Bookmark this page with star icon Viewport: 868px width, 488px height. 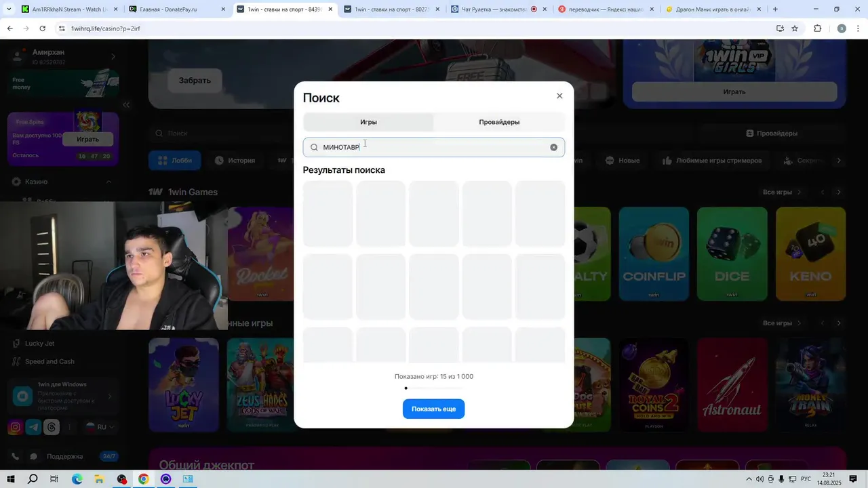click(795, 28)
